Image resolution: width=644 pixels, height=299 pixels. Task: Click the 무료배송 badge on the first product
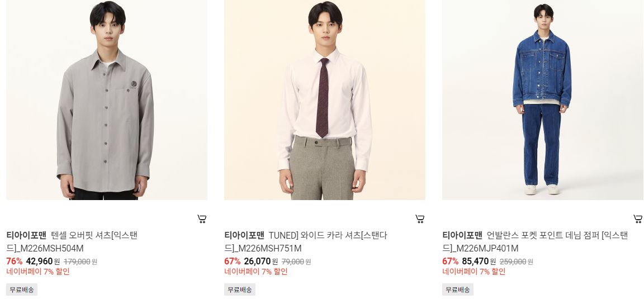[x=22, y=289]
